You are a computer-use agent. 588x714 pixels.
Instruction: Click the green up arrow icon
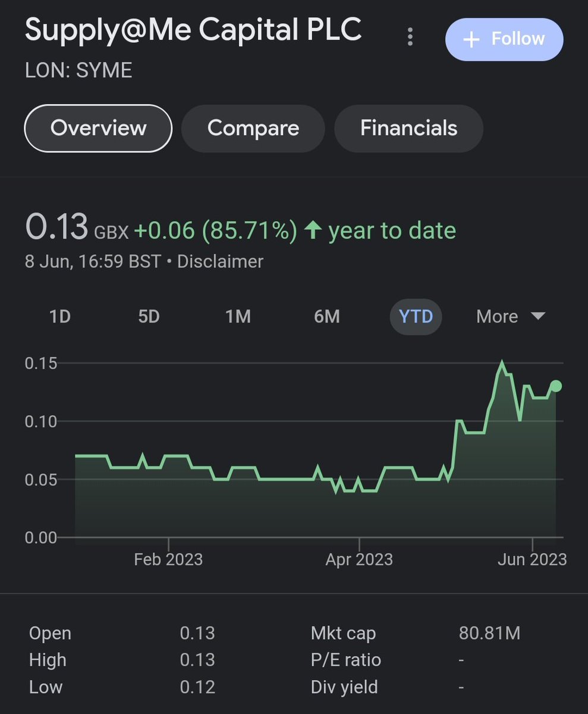[313, 230]
